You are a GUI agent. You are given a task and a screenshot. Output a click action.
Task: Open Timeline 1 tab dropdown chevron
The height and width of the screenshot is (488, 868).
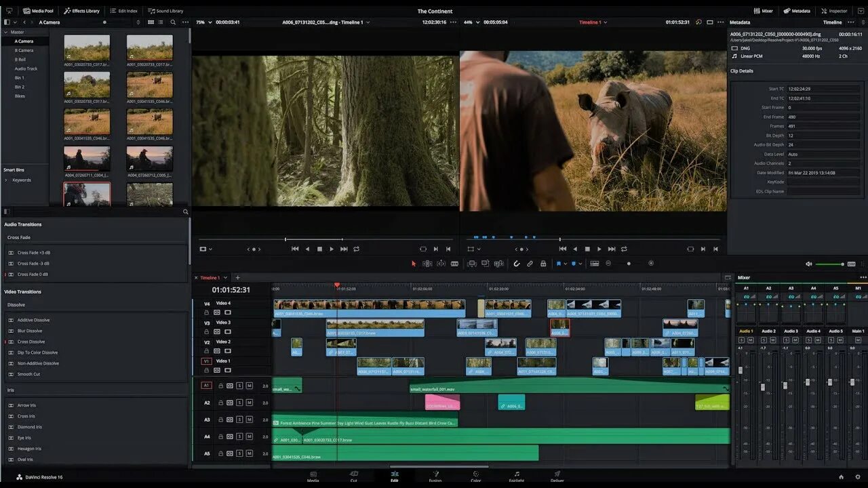click(226, 277)
